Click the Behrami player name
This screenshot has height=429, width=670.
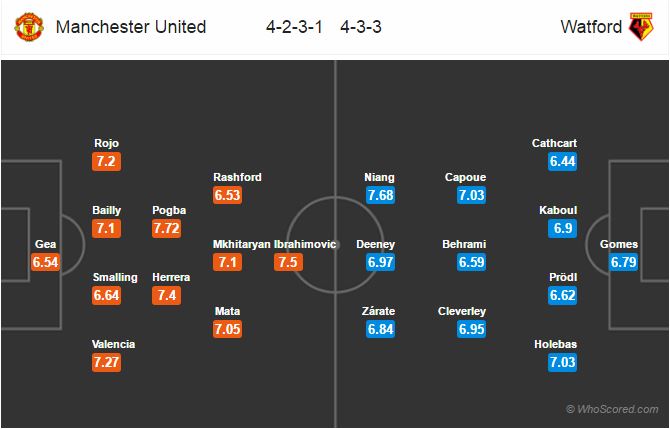(x=464, y=244)
